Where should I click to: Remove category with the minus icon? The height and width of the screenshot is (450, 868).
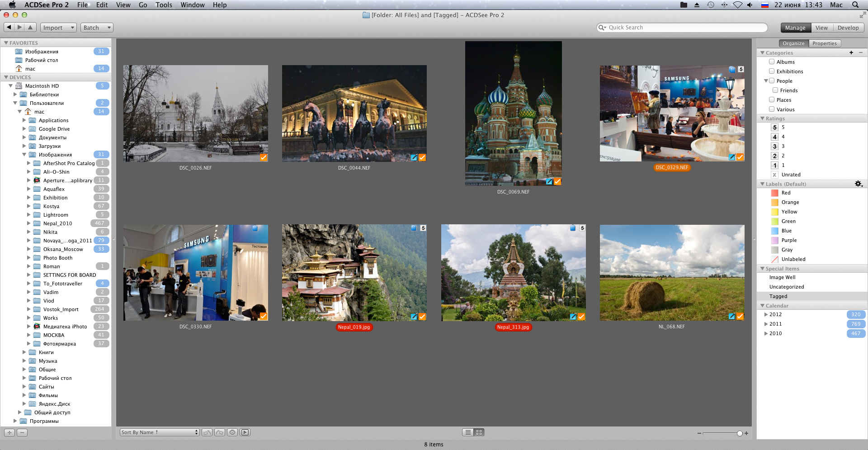[x=861, y=53]
